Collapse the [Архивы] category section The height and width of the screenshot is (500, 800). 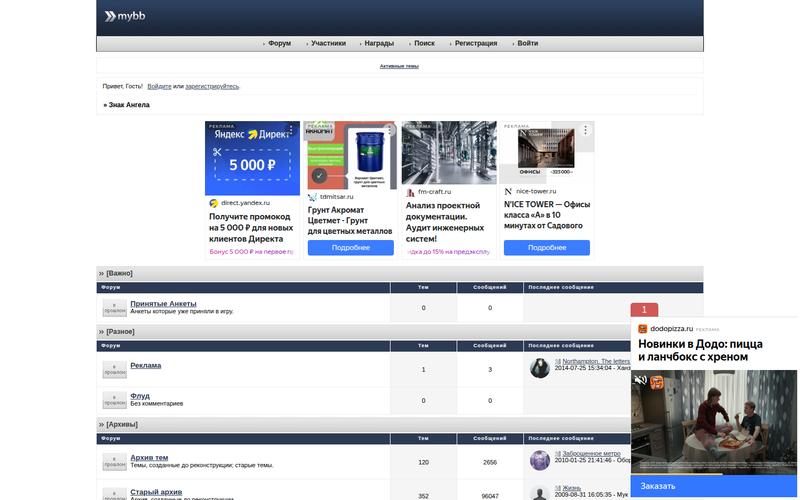101,424
